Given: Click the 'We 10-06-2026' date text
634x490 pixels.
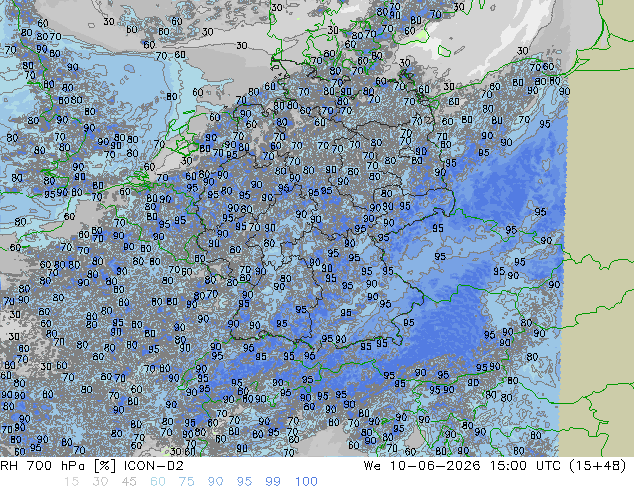Looking at the screenshot, I should tap(422, 466).
